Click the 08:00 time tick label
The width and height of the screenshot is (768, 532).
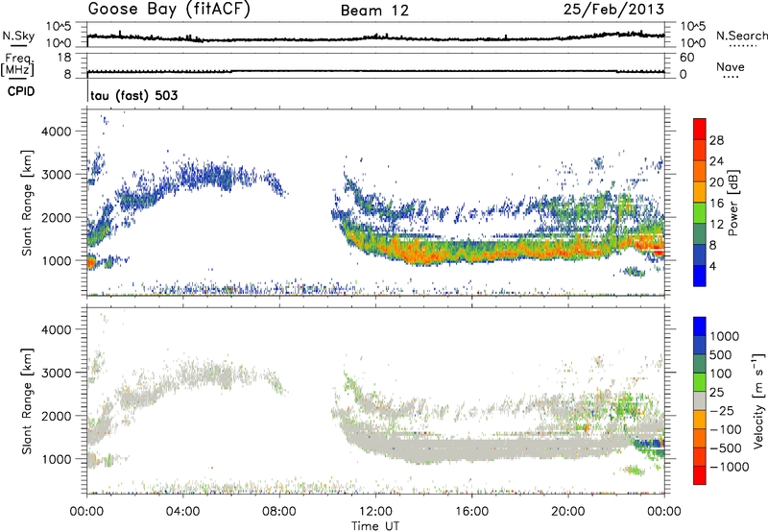279,512
